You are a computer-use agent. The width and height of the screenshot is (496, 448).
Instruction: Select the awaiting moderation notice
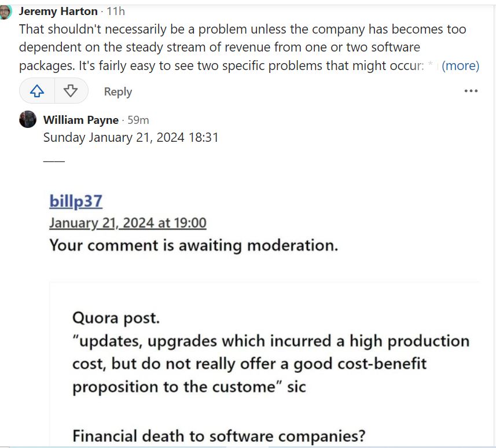click(x=193, y=245)
